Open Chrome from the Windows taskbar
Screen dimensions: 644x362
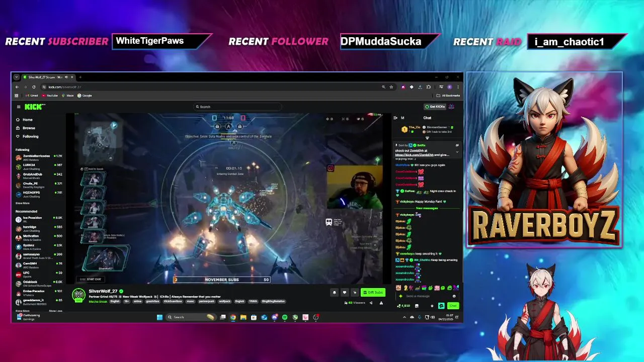[x=233, y=317]
